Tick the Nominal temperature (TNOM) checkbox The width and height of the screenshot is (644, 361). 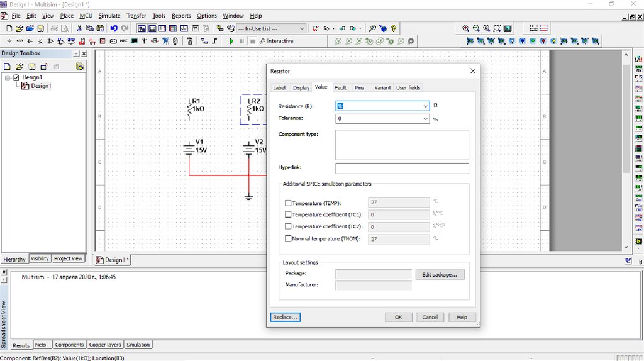point(288,239)
